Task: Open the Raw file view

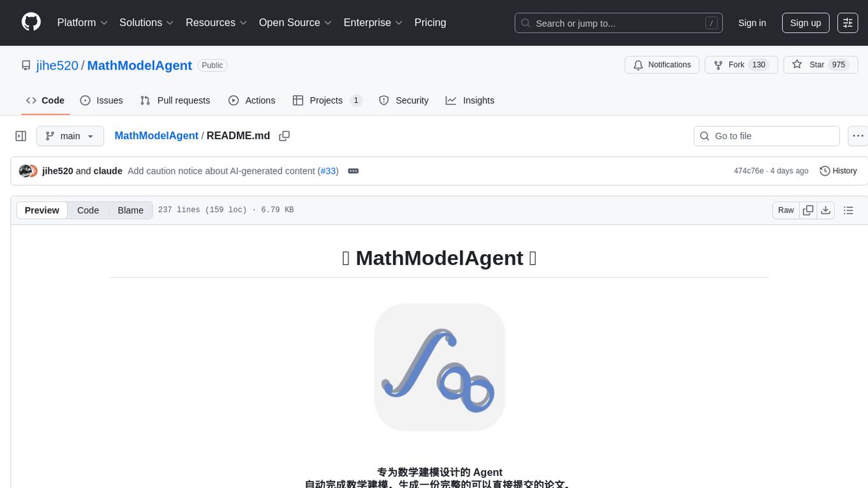Action: pos(786,210)
